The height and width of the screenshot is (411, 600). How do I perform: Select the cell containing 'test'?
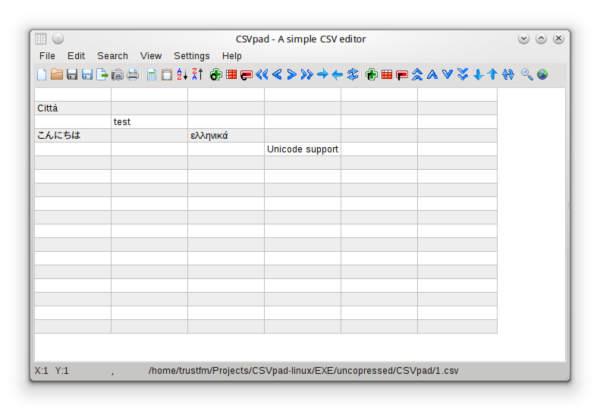point(149,122)
